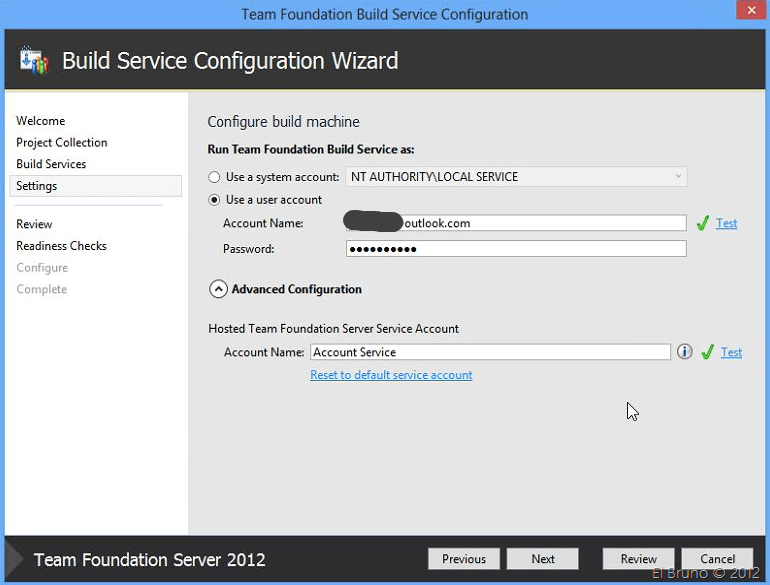Viewport: 770px width, 585px height.
Task: Open Project Collection step in sidebar
Action: pos(62,143)
